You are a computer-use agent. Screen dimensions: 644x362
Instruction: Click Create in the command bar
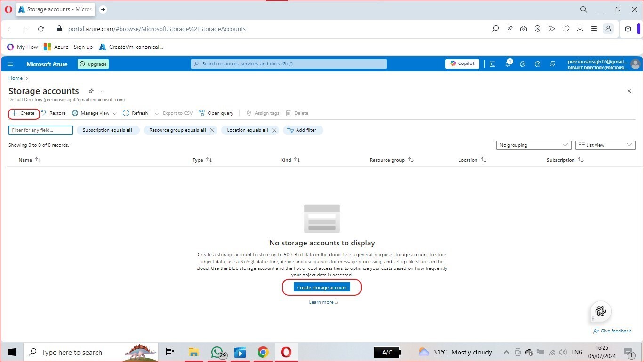(24, 113)
